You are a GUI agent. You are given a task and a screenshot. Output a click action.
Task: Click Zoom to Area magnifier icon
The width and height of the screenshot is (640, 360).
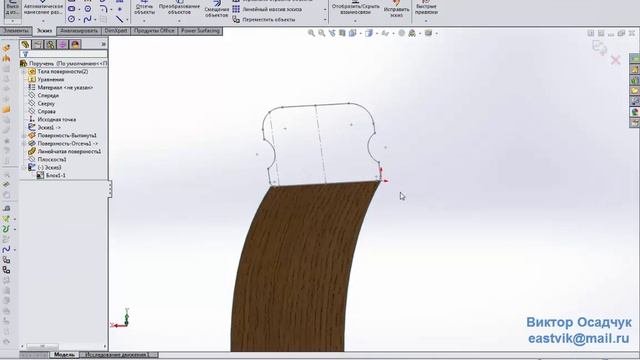322,33
